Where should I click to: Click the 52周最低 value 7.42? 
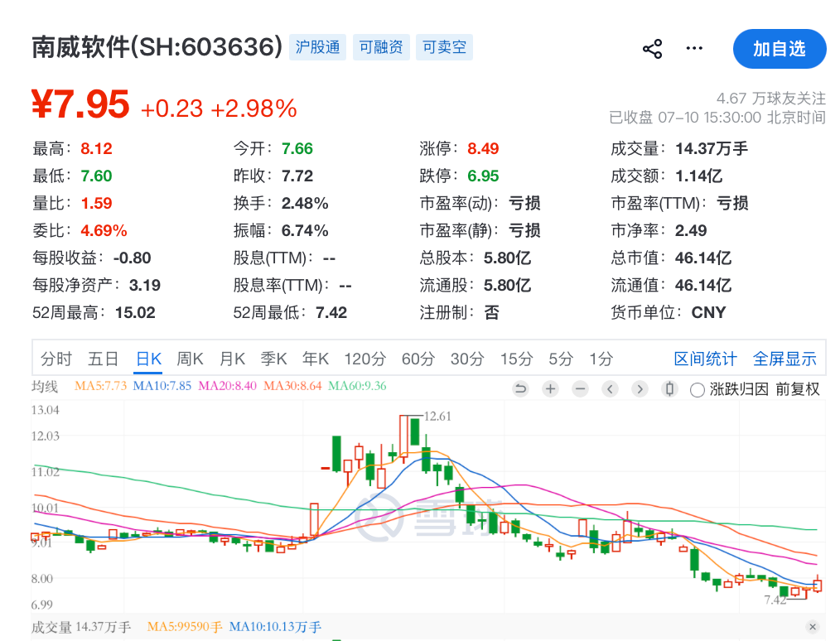(x=331, y=312)
